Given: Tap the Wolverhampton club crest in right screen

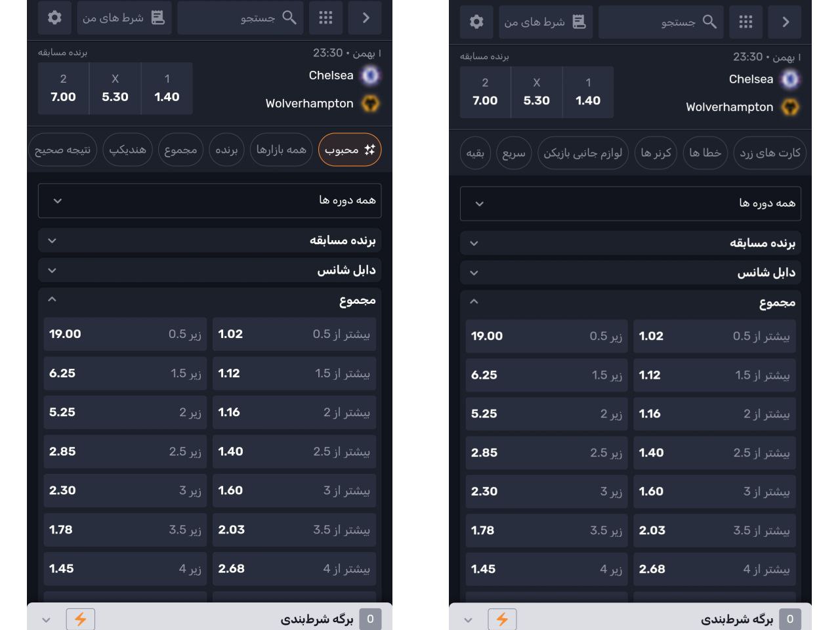Looking at the screenshot, I should 790,107.
